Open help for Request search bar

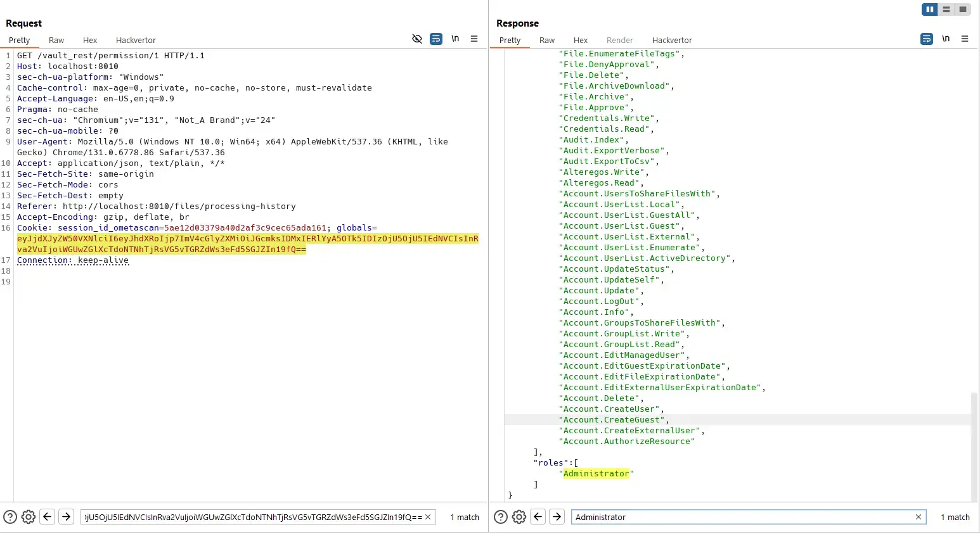[10, 517]
